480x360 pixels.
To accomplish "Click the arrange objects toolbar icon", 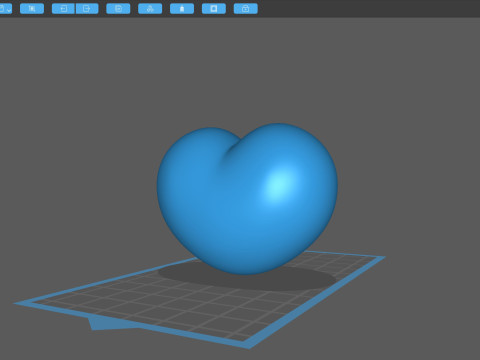I will [150, 9].
